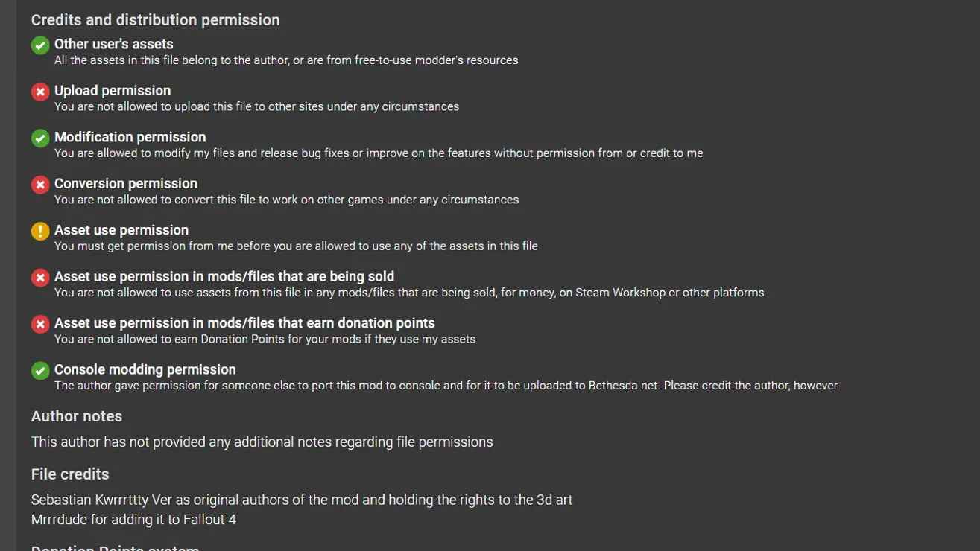Image resolution: width=980 pixels, height=551 pixels.
Task: Click red cross beside donation points permission
Action: [40, 325]
